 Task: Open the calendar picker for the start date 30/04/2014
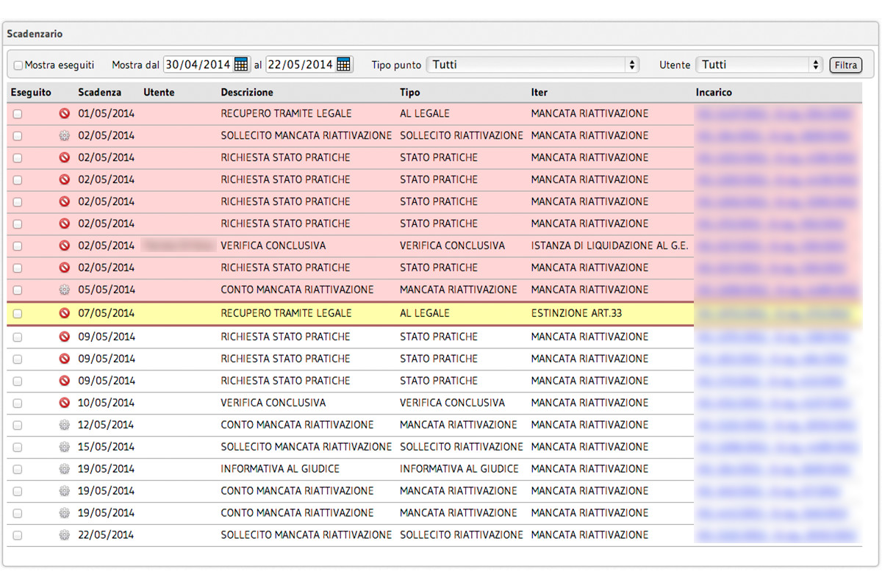tap(241, 65)
